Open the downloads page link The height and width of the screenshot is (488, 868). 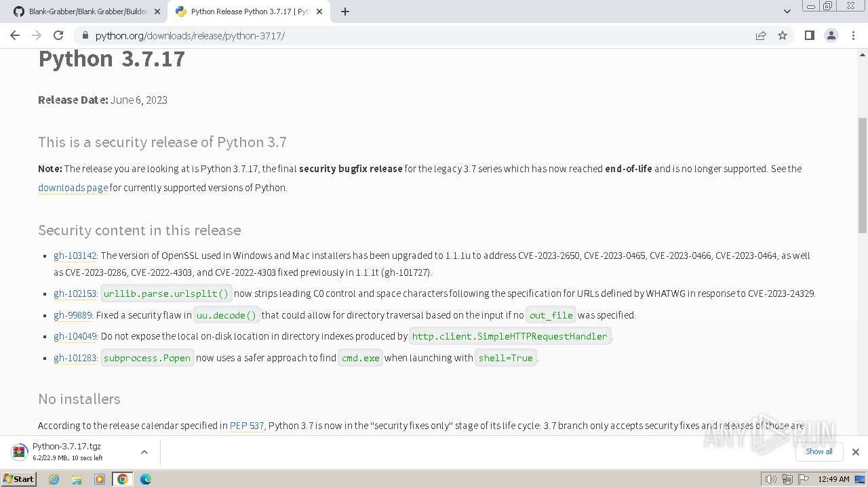click(x=73, y=188)
